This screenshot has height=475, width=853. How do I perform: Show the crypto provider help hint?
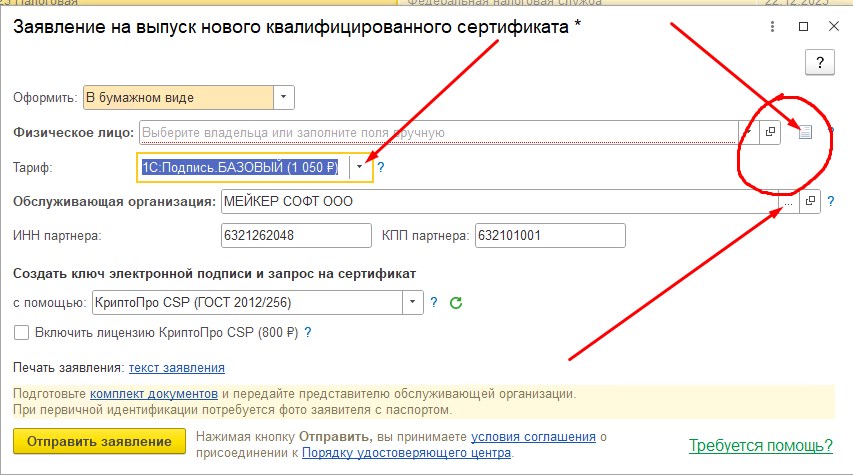pos(434,303)
